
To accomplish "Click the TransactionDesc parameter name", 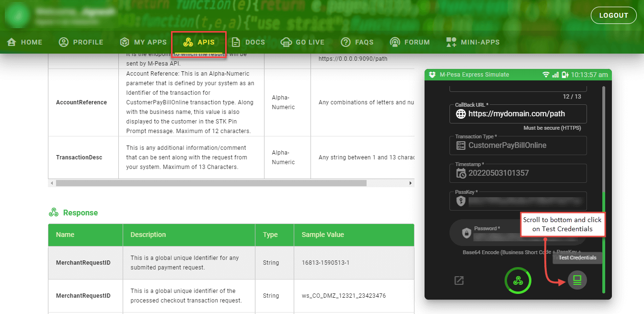I will pos(79,157).
